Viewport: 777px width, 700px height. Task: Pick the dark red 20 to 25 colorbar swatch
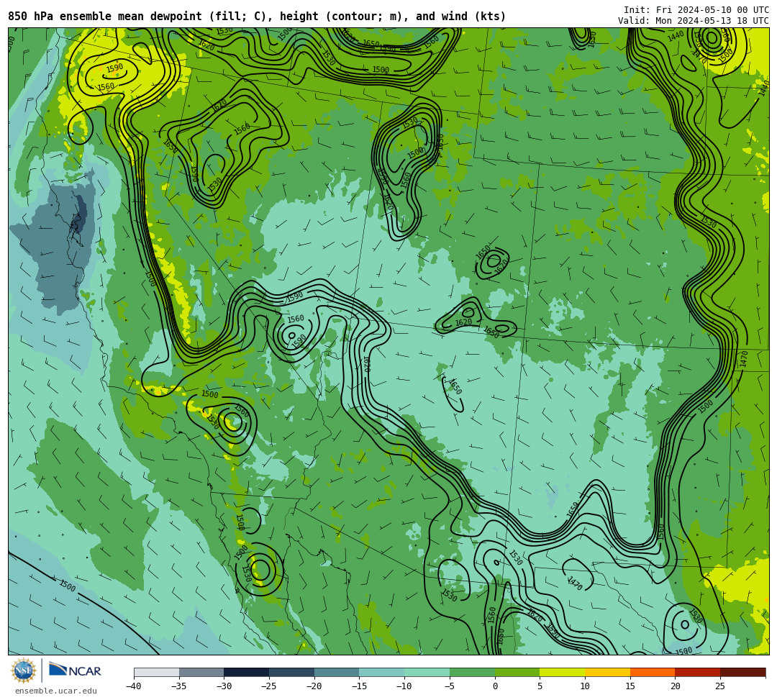pyautogui.click(x=697, y=672)
